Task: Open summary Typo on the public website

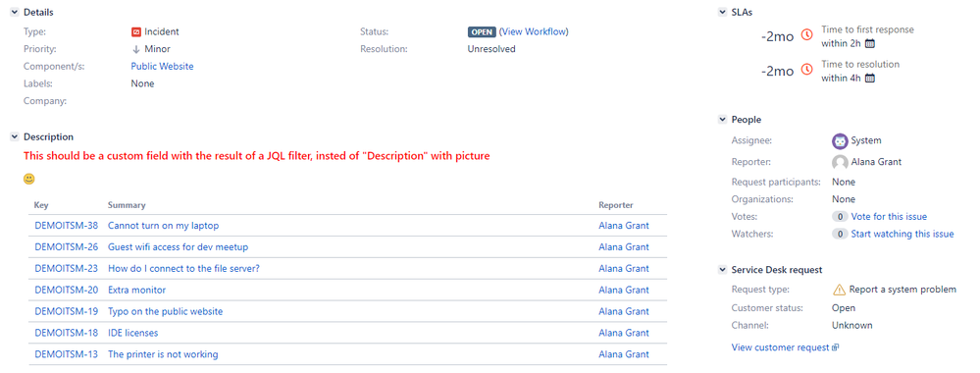Action: click(165, 311)
